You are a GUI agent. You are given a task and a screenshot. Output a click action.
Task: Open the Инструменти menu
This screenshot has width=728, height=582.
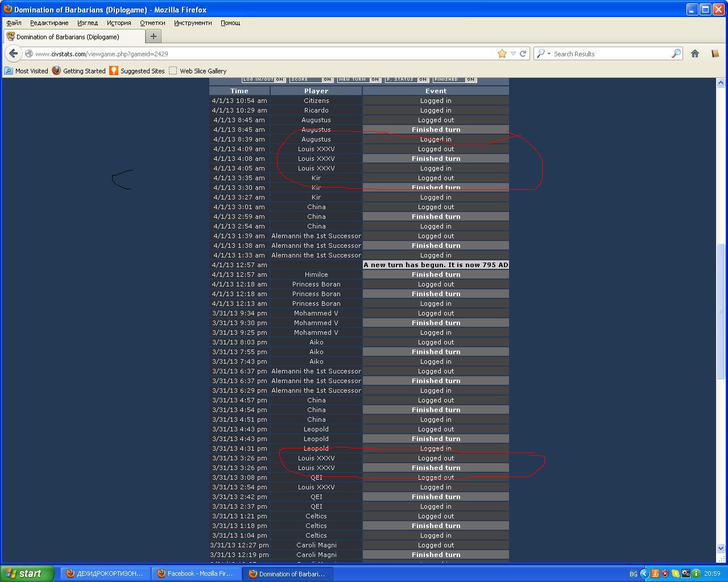click(x=193, y=23)
